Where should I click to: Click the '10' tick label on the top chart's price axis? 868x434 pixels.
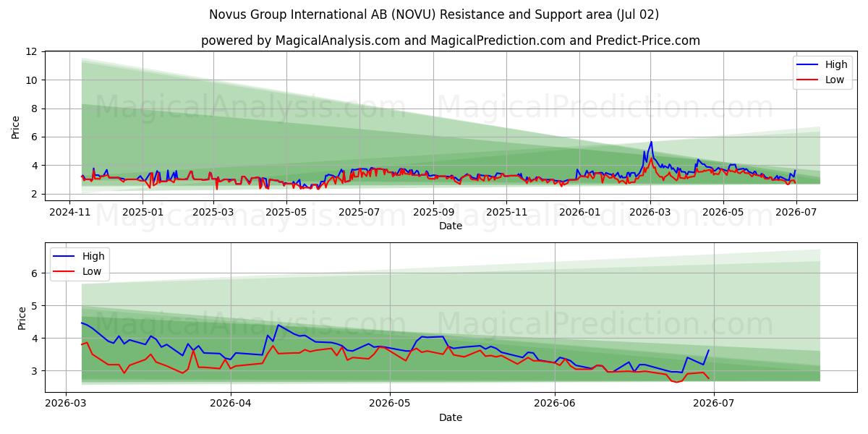[33, 80]
